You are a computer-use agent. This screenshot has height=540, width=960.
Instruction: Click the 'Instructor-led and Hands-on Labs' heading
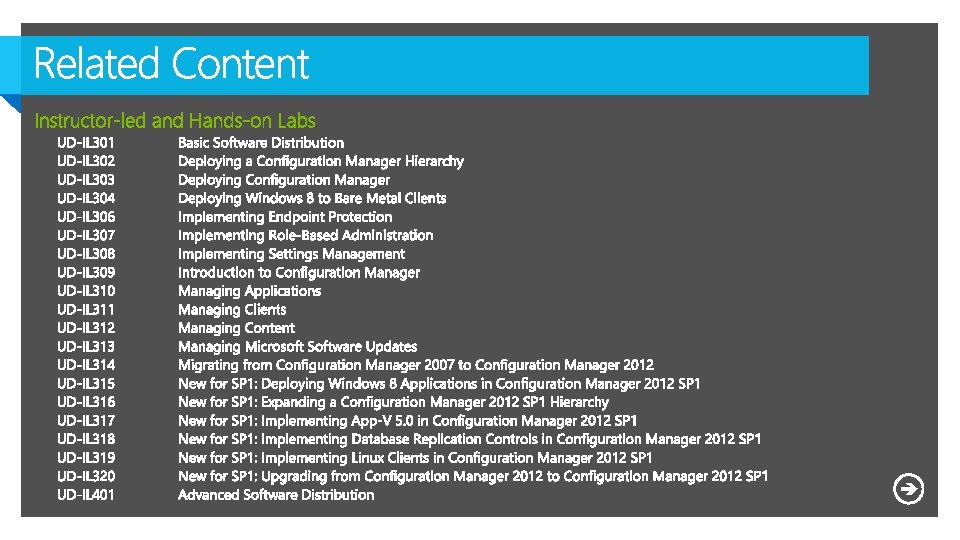click(175, 121)
